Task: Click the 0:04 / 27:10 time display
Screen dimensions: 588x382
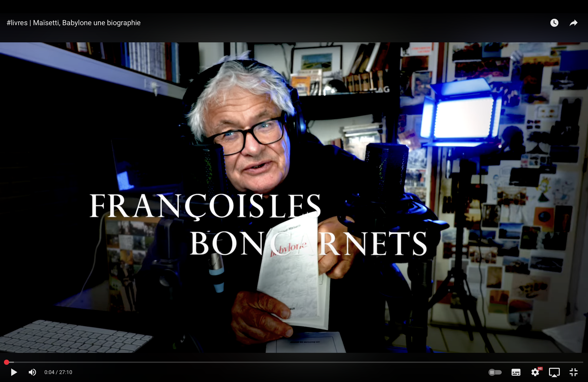Action: (58, 372)
